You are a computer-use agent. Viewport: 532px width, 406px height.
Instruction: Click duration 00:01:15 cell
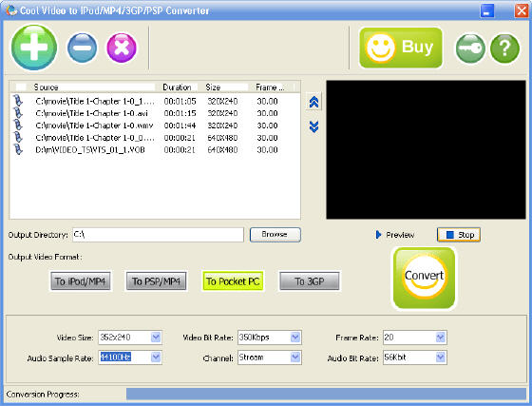pos(180,113)
